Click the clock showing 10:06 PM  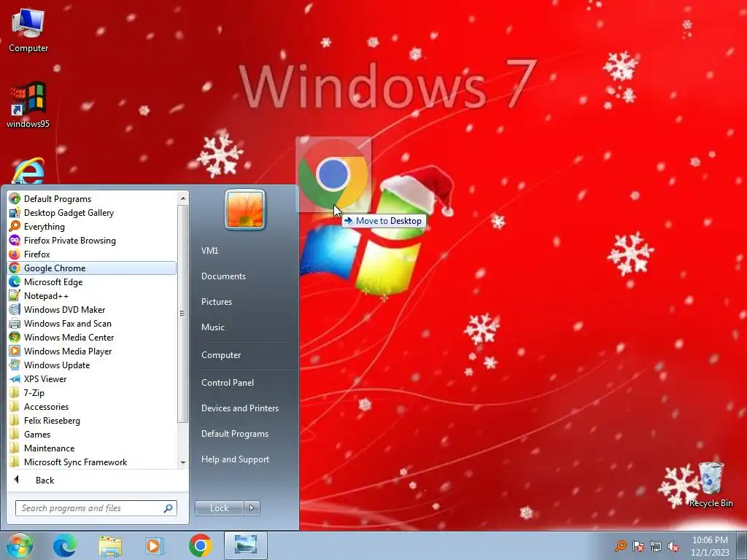click(710, 540)
